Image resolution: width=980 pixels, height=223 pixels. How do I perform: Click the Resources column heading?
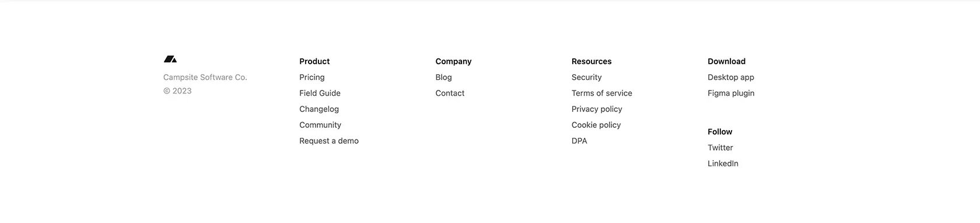(x=591, y=61)
